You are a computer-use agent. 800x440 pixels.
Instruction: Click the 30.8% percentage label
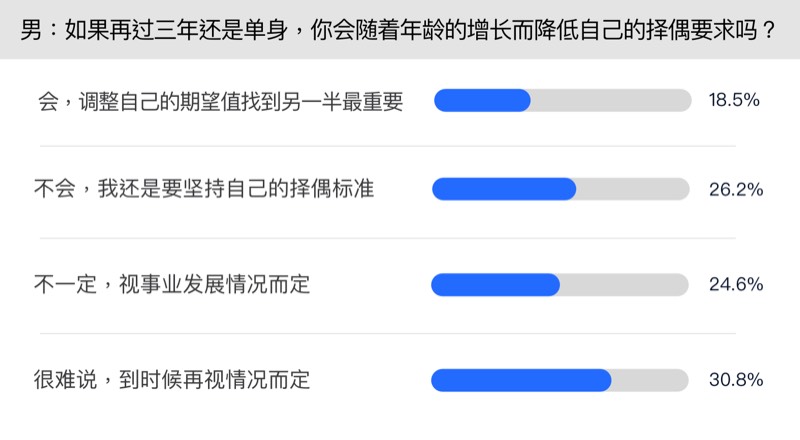[x=735, y=380]
